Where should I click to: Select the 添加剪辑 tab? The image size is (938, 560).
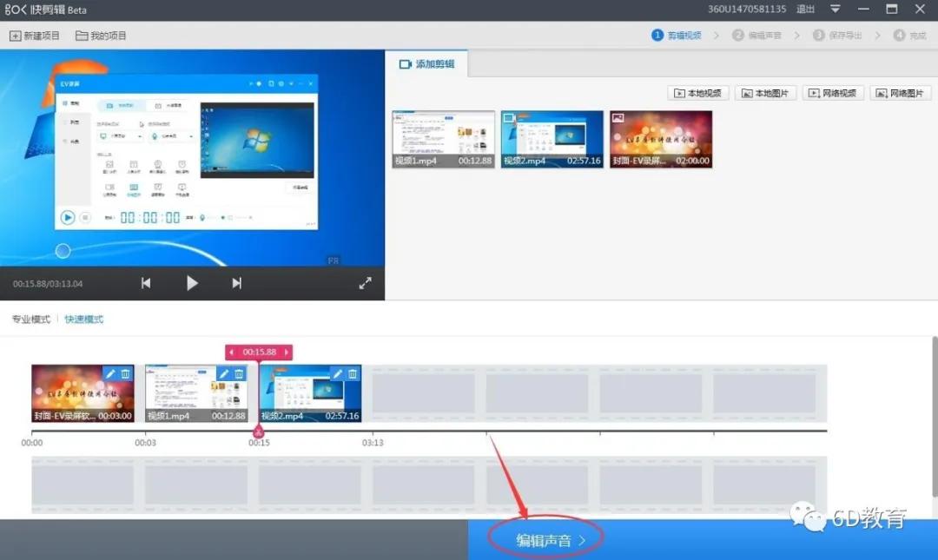426,64
